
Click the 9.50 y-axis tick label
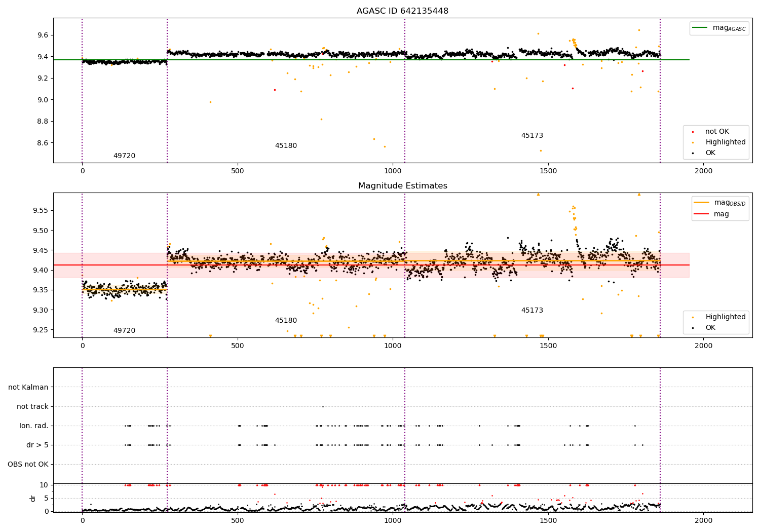(x=41, y=231)
